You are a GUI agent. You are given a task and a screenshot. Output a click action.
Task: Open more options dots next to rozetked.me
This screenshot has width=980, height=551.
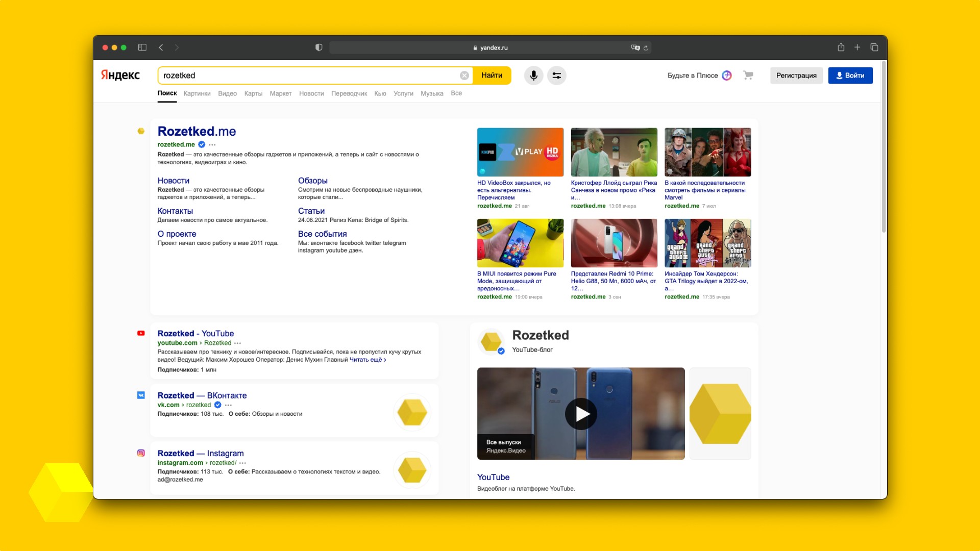coord(212,145)
